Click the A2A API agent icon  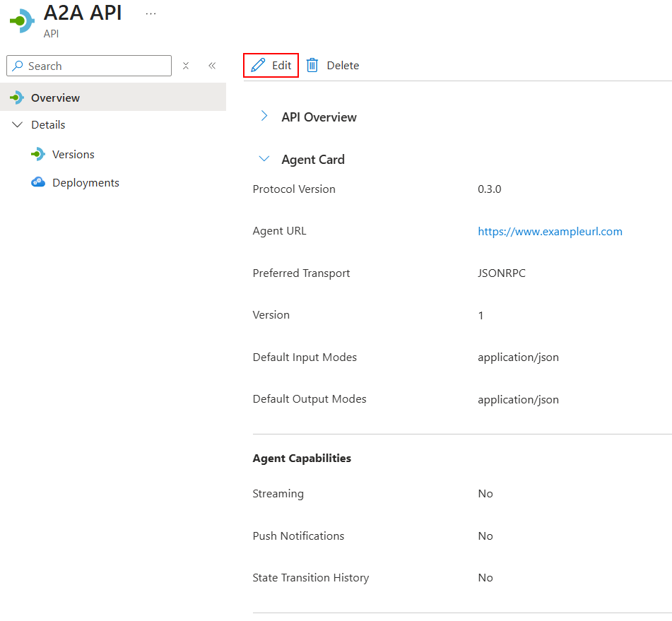pyautogui.click(x=21, y=20)
